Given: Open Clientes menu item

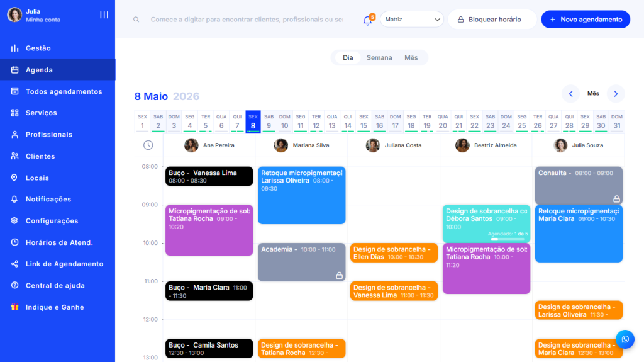Looking at the screenshot, I should [40, 156].
